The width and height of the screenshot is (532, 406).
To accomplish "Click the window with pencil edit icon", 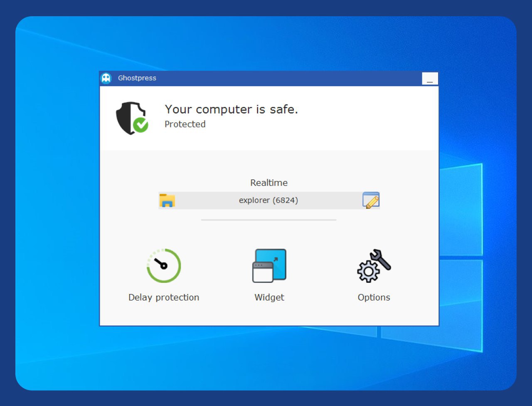I will (371, 200).
